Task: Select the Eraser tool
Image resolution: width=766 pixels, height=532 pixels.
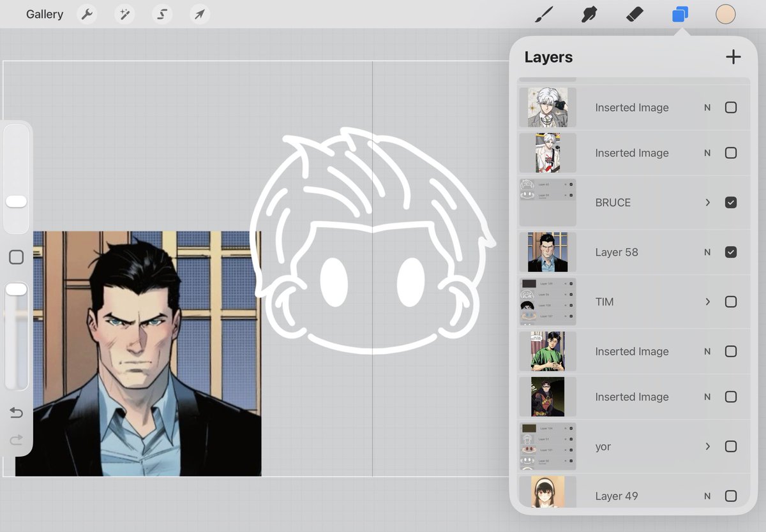Action: 635,14
